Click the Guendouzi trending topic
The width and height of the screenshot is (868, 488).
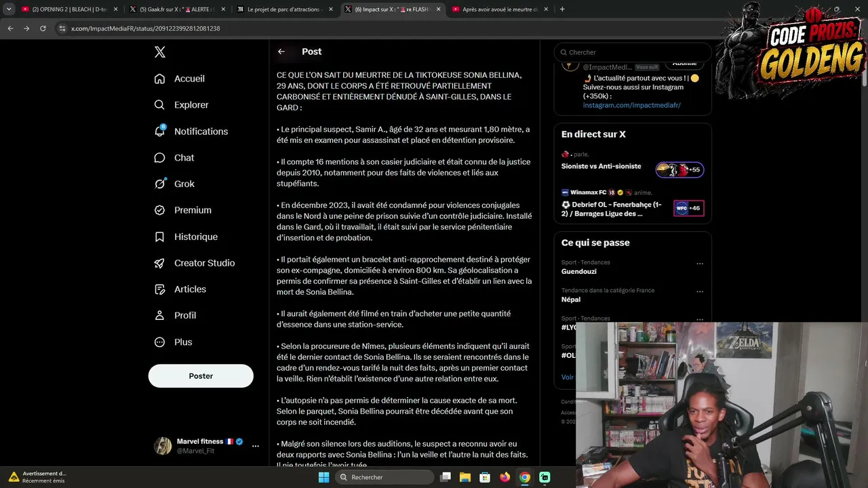tap(579, 272)
